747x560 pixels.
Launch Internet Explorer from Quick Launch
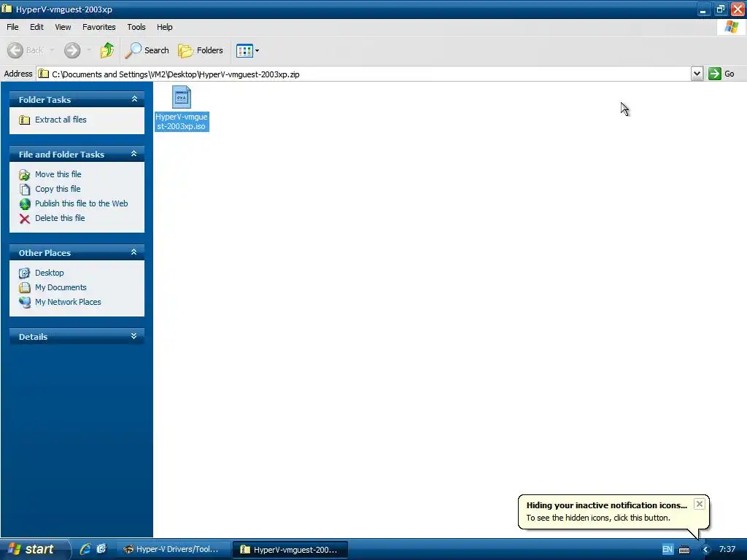coord(85,549)
